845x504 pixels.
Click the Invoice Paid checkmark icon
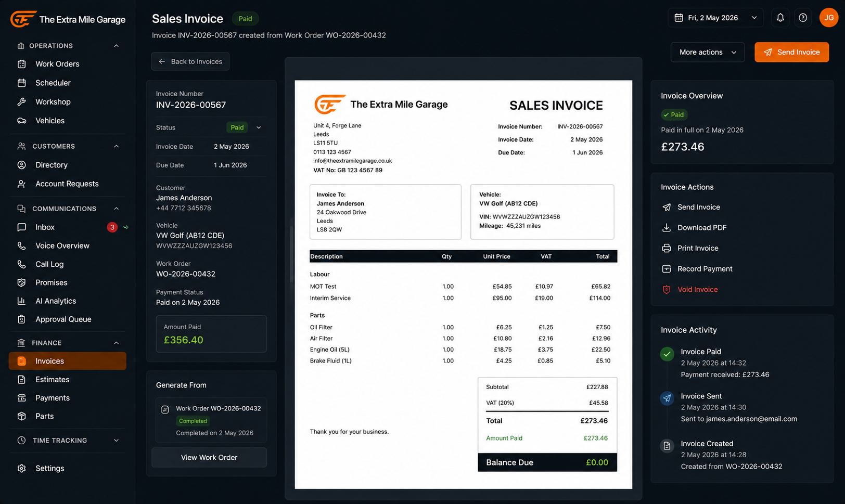click(667, 354)
